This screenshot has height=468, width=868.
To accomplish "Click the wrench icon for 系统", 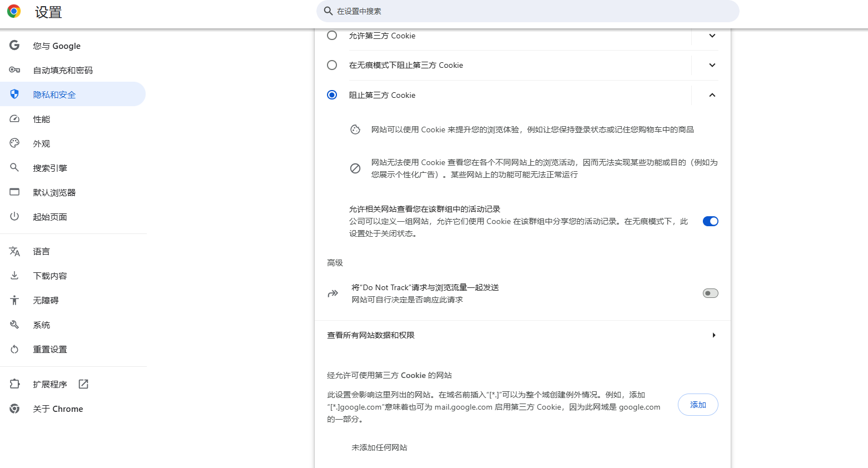I will [x=14, y=325].
